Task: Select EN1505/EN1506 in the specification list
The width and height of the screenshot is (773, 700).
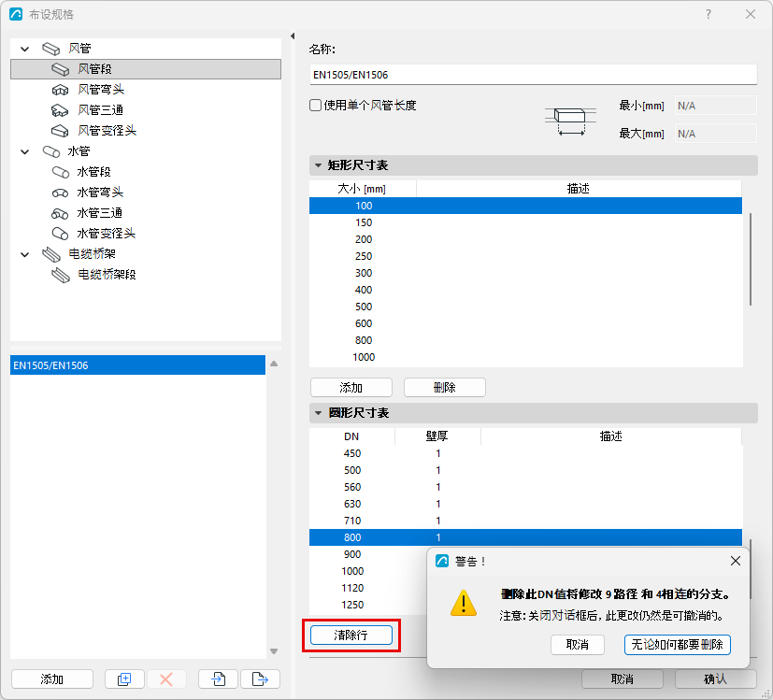Action: pos(137,365)
